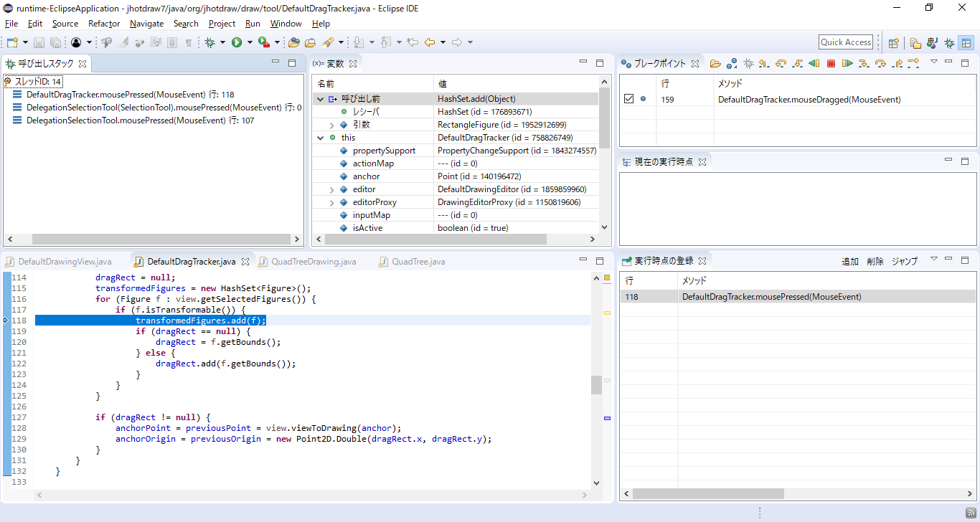Click Step Return icon in breakpoints toolbar
The image size is (980, 522).
(897, 63)
